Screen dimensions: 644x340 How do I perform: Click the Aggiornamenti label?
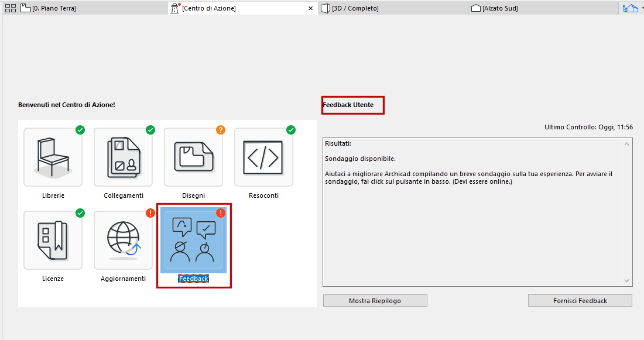123,279
